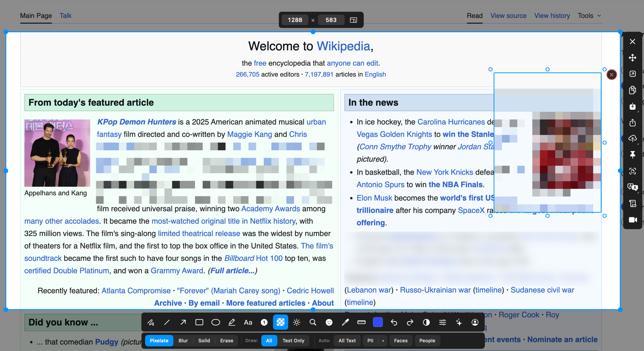
Task: Redo the annotation
Action: click(x=410, y=322)
